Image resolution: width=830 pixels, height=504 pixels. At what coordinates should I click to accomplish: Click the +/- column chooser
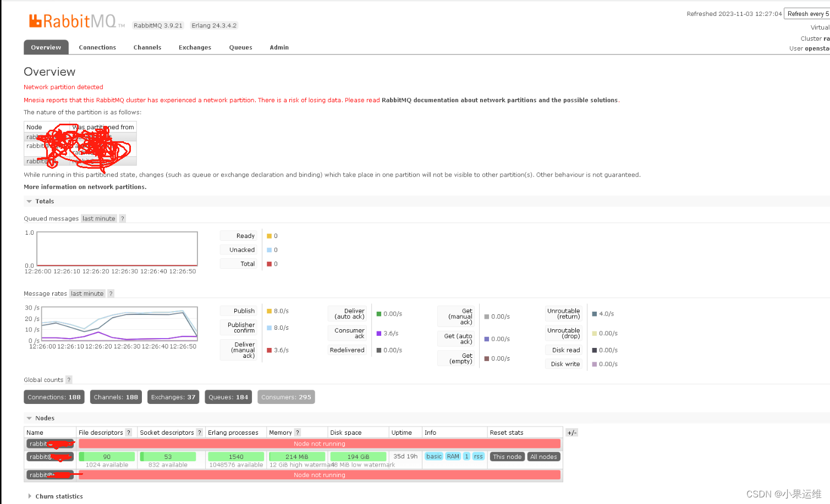pyautogui.click(x=572, y=433)
